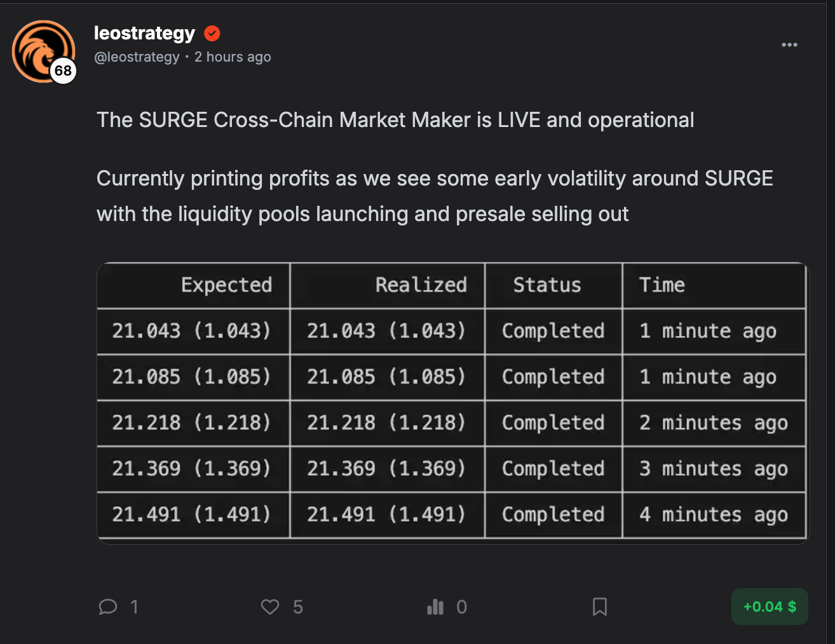This screenshot has width=835, height=644.
Task: Select the 'SURGE Cross-Chain Market Maker is LIVE' text
Action: click(x=395, y=120)
